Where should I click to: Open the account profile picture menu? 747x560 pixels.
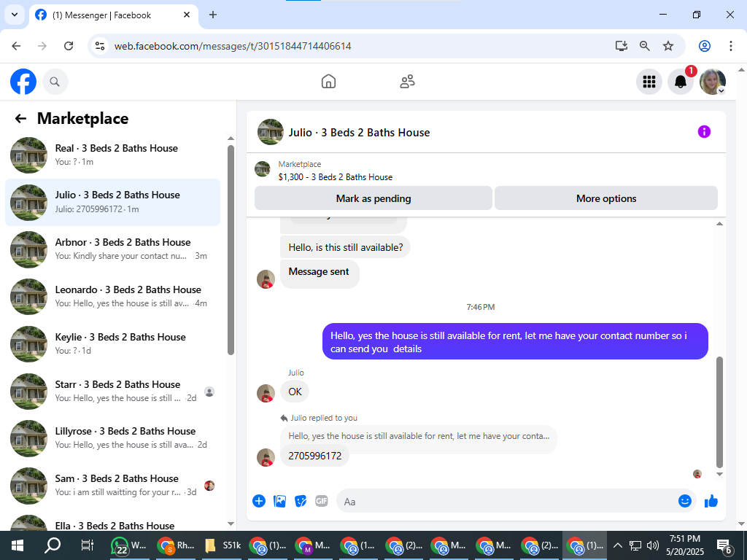click(712, 82)
